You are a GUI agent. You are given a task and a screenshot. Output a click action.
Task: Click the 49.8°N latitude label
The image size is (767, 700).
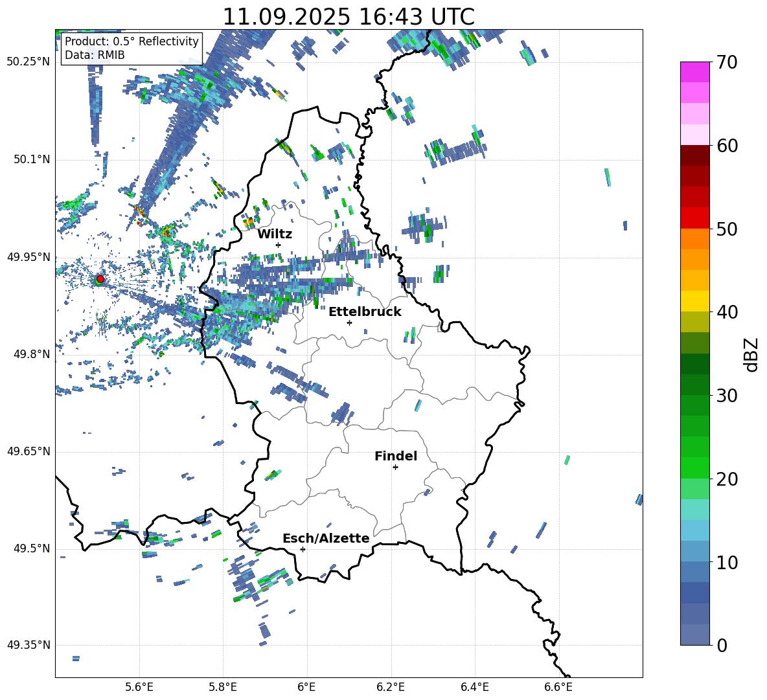click(x=31, y=354)
